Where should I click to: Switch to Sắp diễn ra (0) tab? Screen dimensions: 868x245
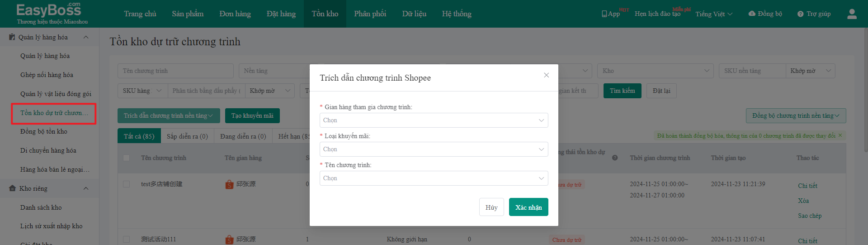(x=187, y=136)
